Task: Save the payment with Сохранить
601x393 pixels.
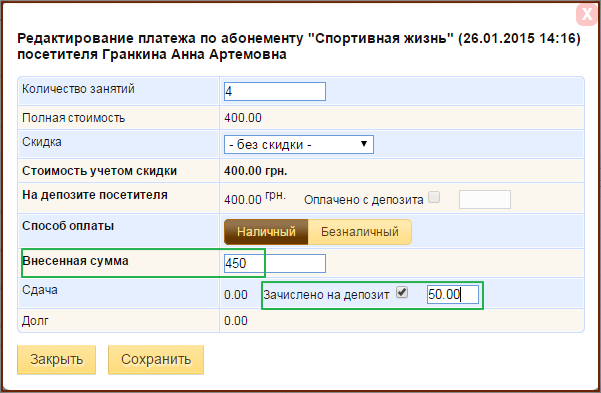Action: [156, 360]
